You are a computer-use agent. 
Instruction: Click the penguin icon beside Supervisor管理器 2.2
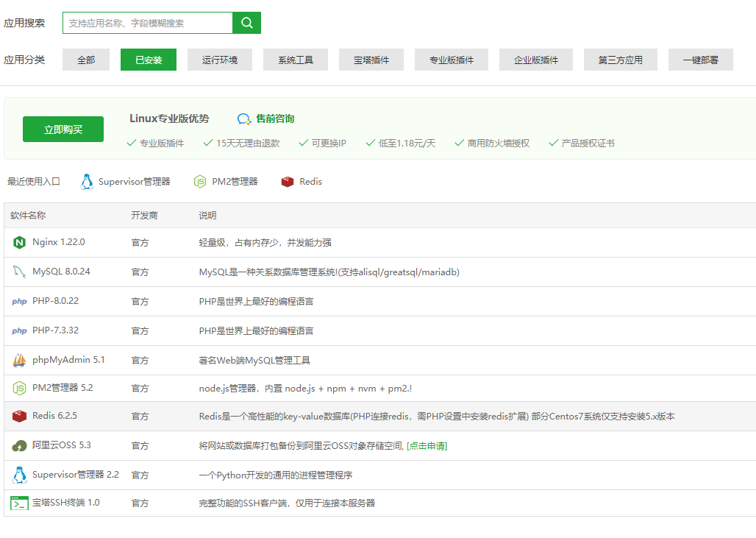pyautogui.click(x=19, y=475)
